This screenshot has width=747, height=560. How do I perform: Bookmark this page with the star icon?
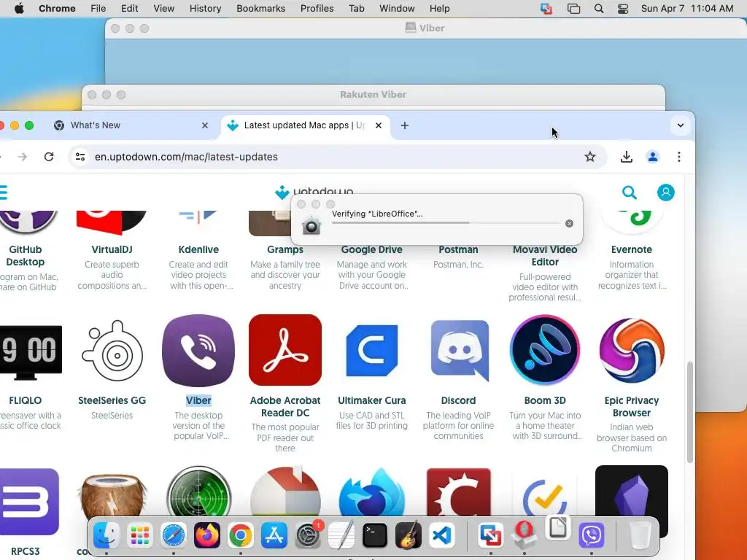click(x=589, y=157)
